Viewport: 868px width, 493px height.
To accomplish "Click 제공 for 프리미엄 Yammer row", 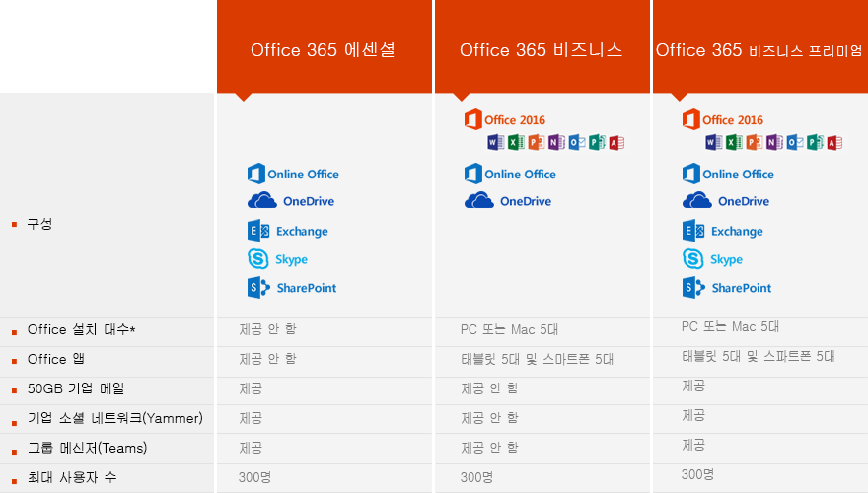I will point(693,415).
